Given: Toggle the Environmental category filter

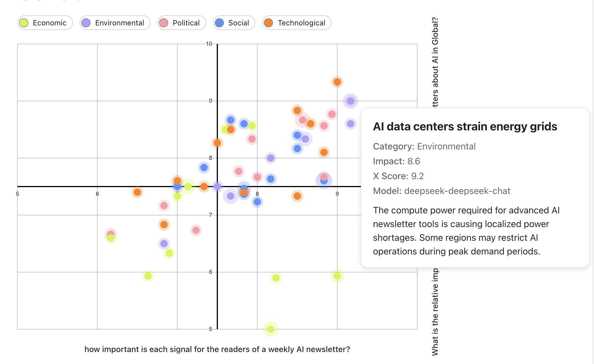Looking at the screenshot, I should click(x=115, y=23).
